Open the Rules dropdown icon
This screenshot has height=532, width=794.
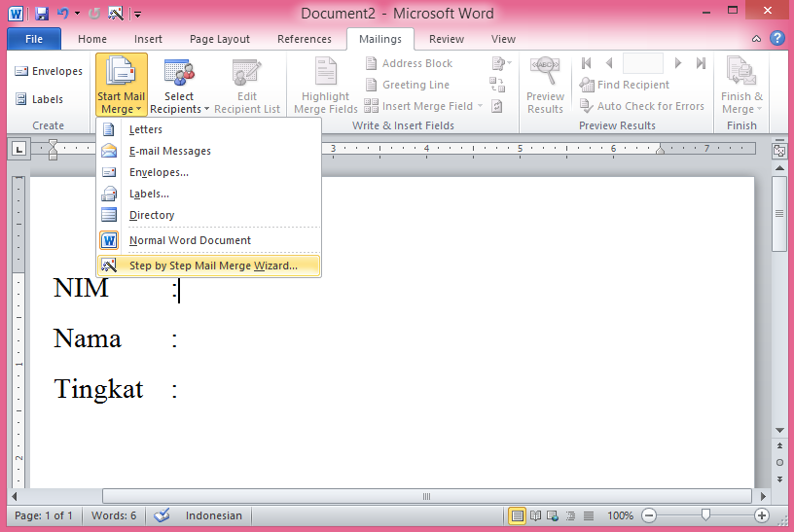pyautogui.click(x=501, y=63)
